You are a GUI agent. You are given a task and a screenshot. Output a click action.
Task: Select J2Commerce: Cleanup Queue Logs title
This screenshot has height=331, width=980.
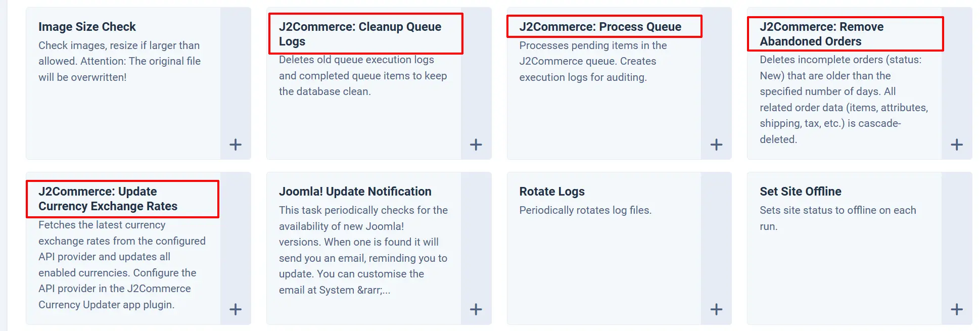point(360,34)
